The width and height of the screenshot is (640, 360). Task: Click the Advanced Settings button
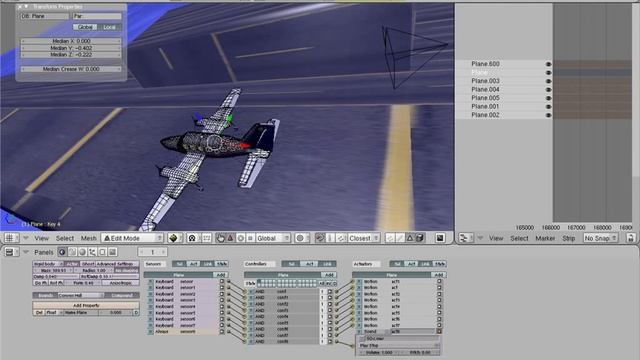coord(118,264)
